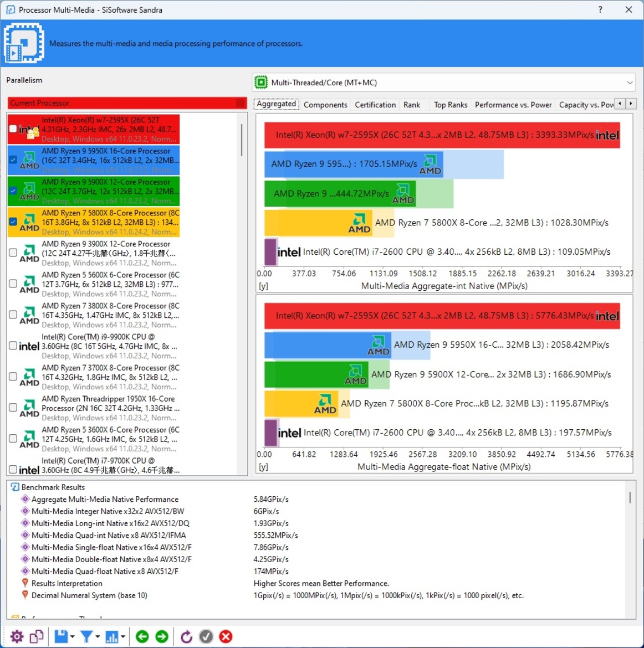Check the AMD Ryzen 7 3800X checkbox

tap(13, 315)
